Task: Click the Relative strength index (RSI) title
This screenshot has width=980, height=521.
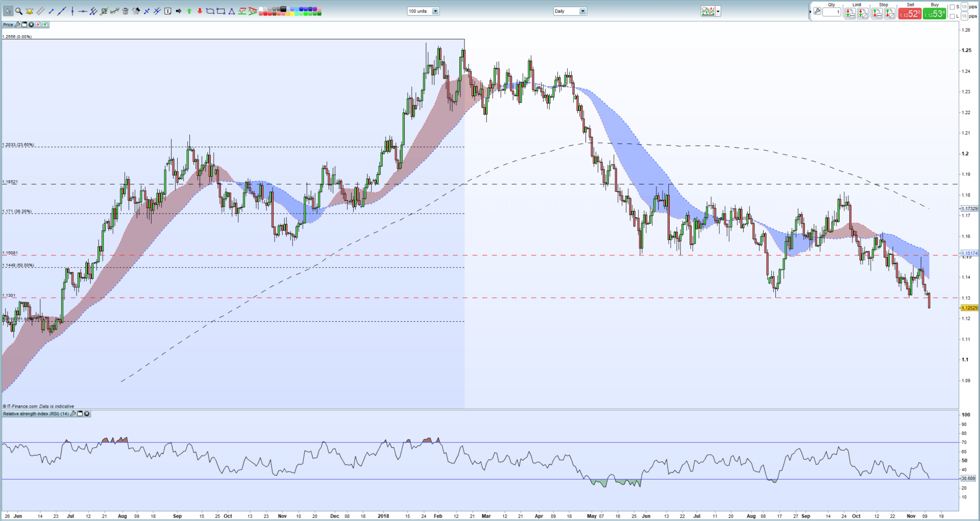Action: click(36, 414)
